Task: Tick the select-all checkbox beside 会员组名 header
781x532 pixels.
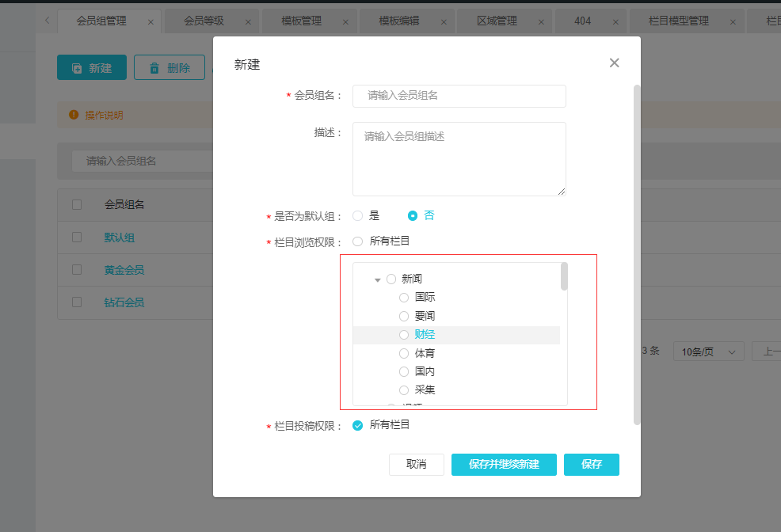Action: (77, 204)
